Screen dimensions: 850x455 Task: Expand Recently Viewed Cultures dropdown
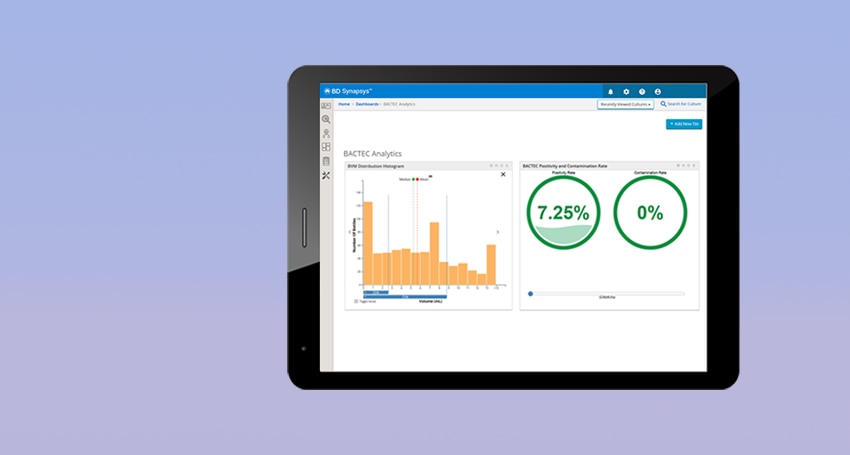[625, 104]
